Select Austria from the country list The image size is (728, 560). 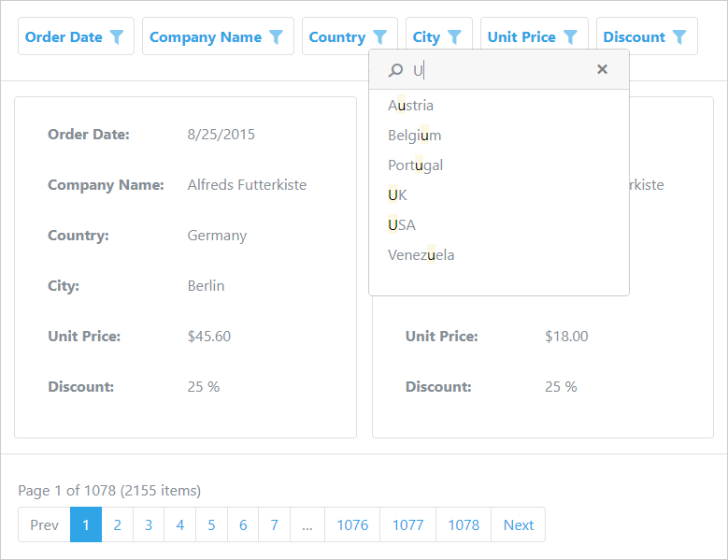point(411,106)
